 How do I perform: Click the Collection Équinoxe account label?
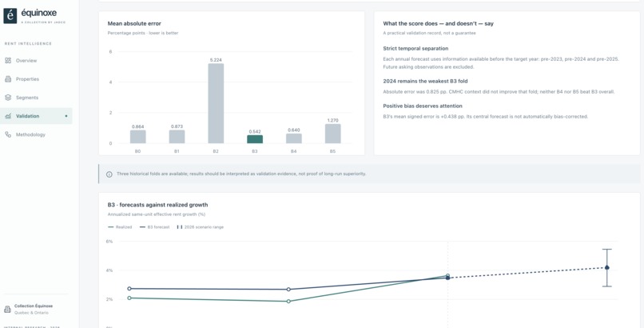[x=34, y=306]
